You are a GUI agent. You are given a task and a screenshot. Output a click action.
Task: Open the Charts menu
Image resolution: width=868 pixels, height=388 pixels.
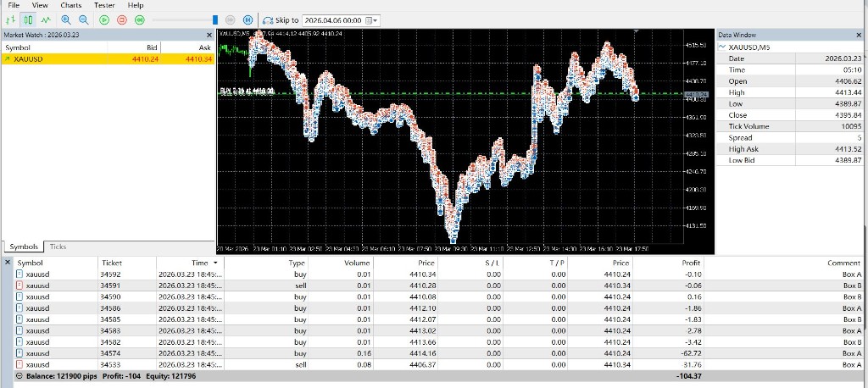pyautogui.click(x=71, y=5)
